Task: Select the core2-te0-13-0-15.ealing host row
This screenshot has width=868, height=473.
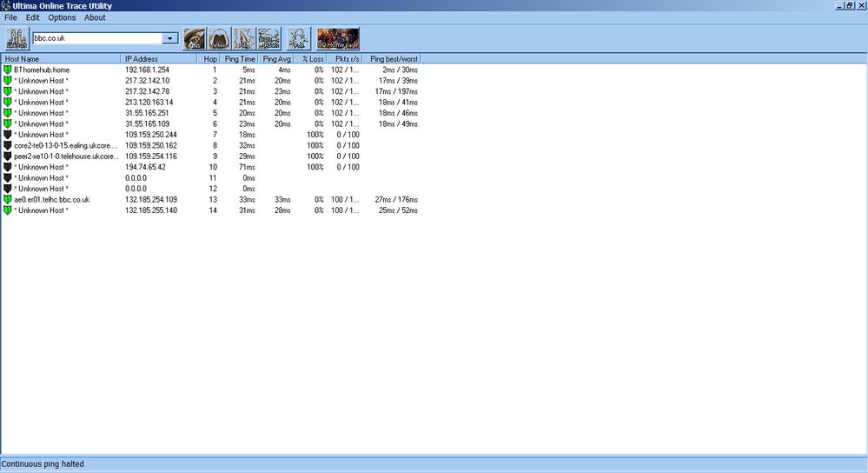Action: (210, 146)
